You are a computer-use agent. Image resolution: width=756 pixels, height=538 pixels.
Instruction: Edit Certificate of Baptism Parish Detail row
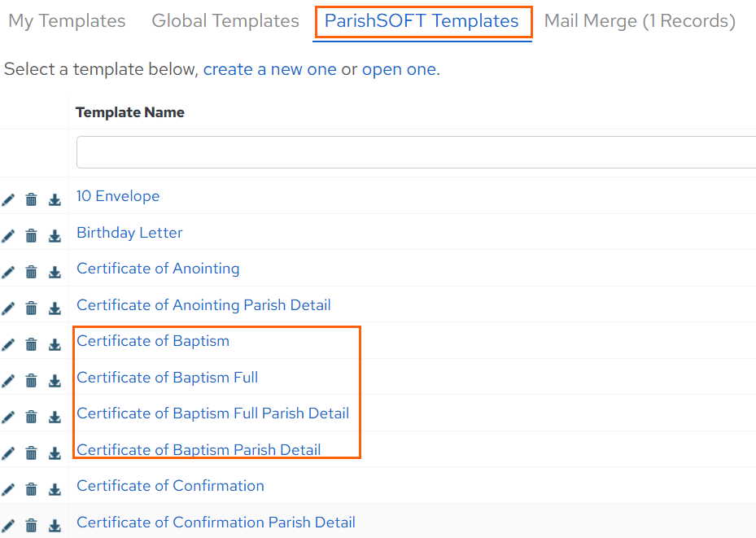click(x=8, y=453)
